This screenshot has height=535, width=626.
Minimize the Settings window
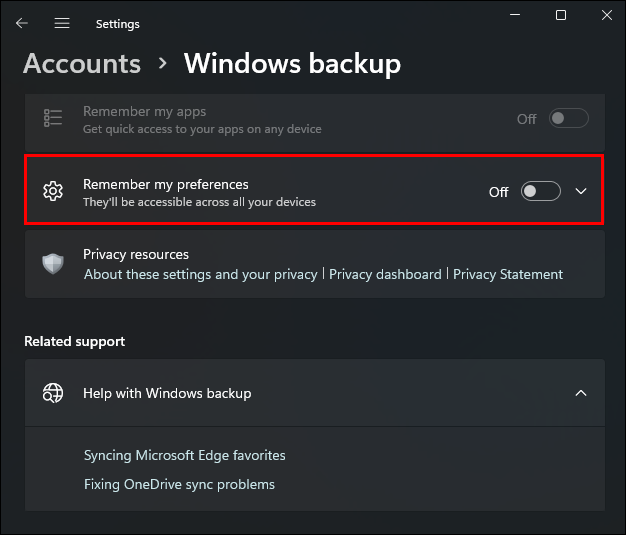click(515, 15)
